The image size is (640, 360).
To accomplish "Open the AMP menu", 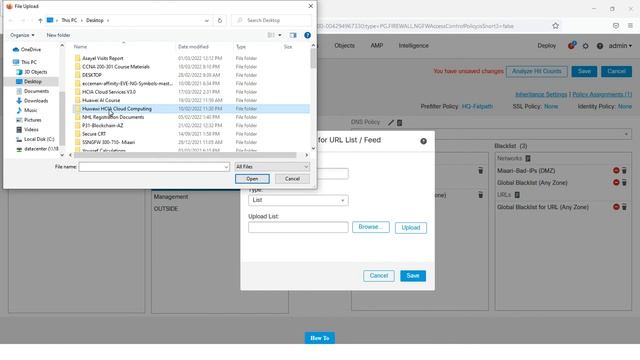I will click(377, 46).
